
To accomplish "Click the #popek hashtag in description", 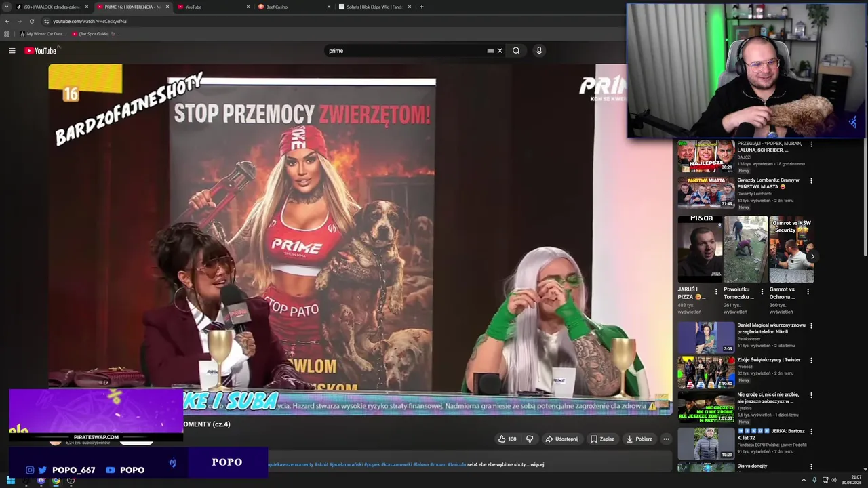I will point(372,465).
